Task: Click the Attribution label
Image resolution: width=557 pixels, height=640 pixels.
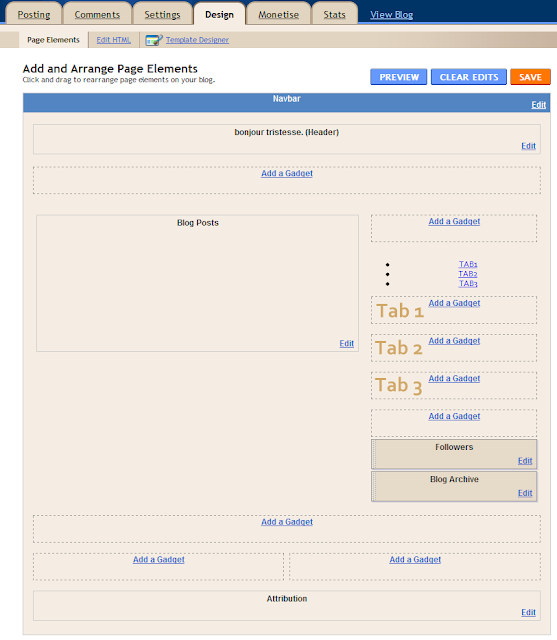Action: coord(287,599)
